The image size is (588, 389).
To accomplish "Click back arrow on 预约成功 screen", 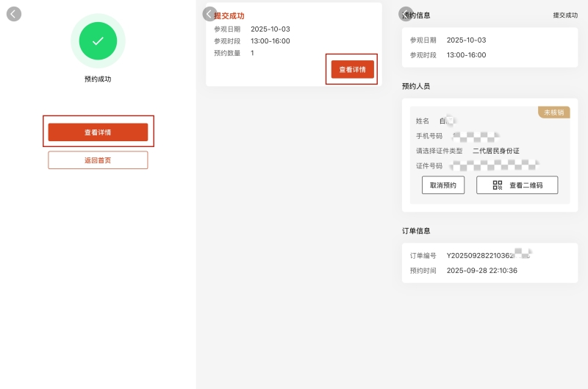I will (x=14, y=14).
